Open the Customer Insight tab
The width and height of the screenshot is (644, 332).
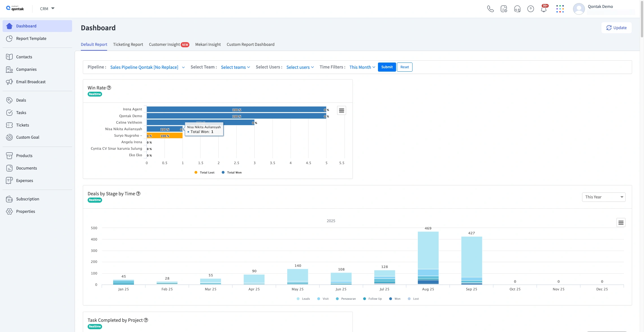[164, 44]
